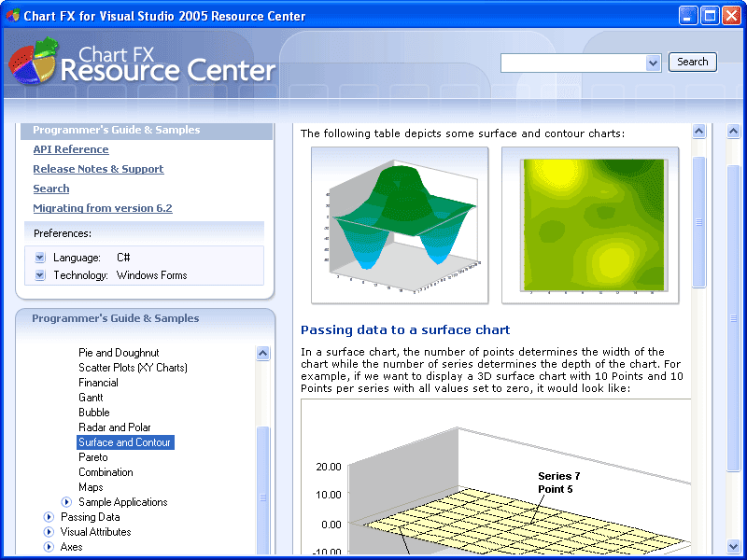Select Financial topic
Viewport: 747px width, 560px height.
[x=98, y=383]
